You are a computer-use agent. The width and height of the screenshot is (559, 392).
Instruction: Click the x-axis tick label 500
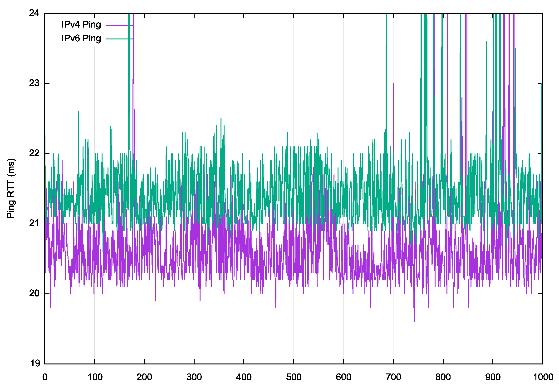click(x=294, y=378)
